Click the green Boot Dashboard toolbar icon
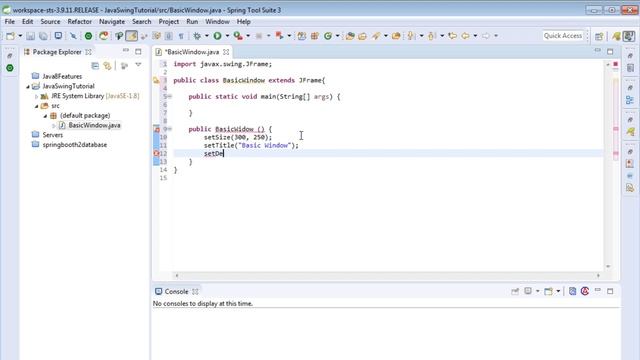This screenshot has width=640, height=360. 88,36
